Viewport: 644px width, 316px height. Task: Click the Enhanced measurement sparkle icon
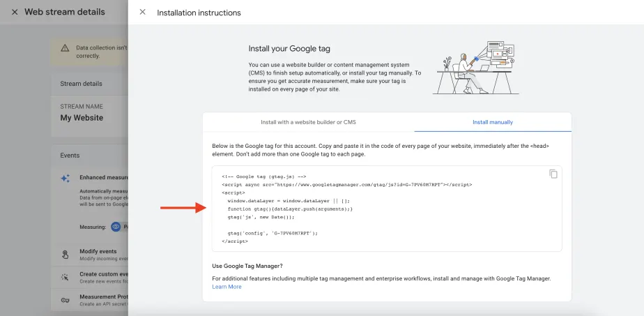coord(65,178)
